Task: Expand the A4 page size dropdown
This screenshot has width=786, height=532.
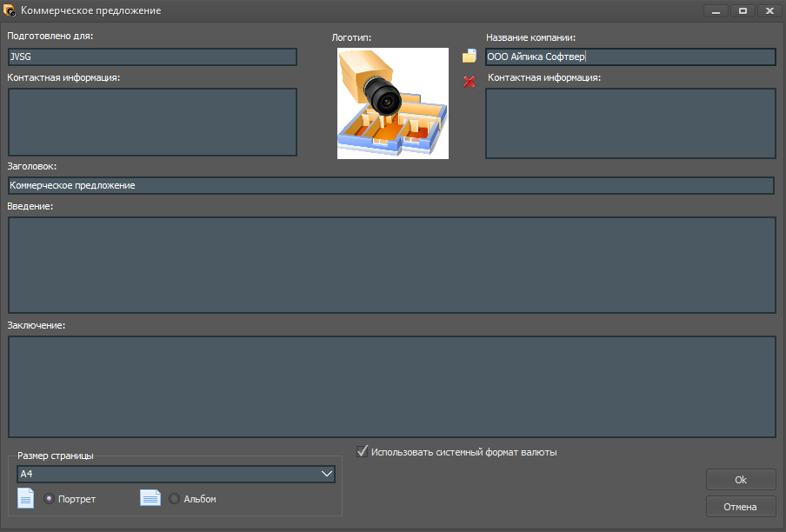Action: (x=176, y=474)
